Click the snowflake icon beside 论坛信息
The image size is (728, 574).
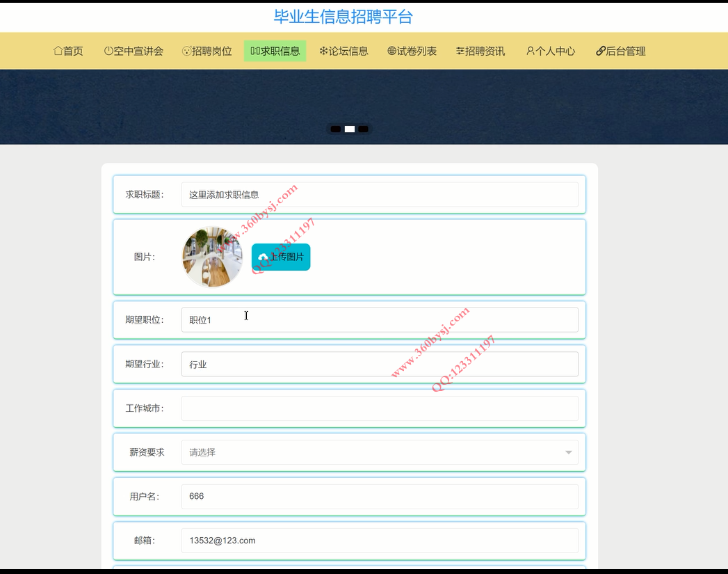(x=323, y=51)
